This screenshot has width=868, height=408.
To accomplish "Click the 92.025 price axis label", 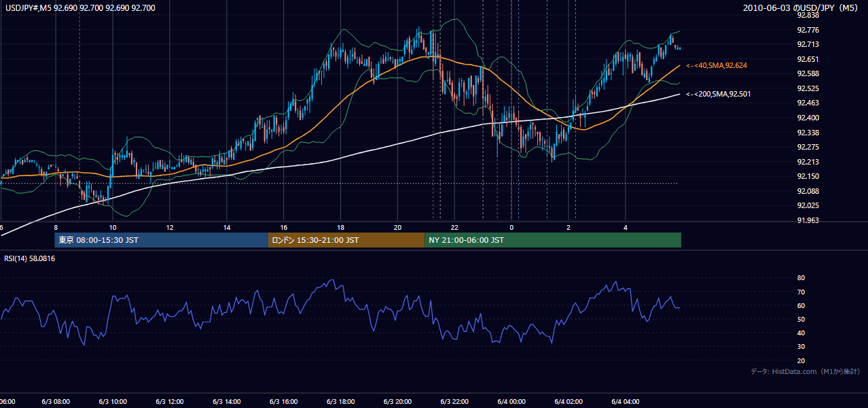I will (x=808, y=205).
